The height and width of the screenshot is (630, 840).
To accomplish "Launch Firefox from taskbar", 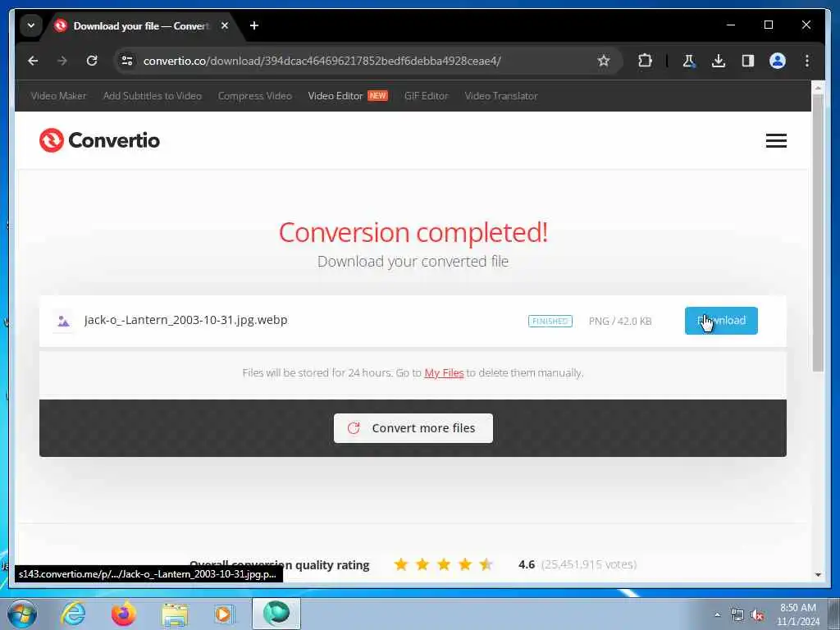I will tap(123, 614).
